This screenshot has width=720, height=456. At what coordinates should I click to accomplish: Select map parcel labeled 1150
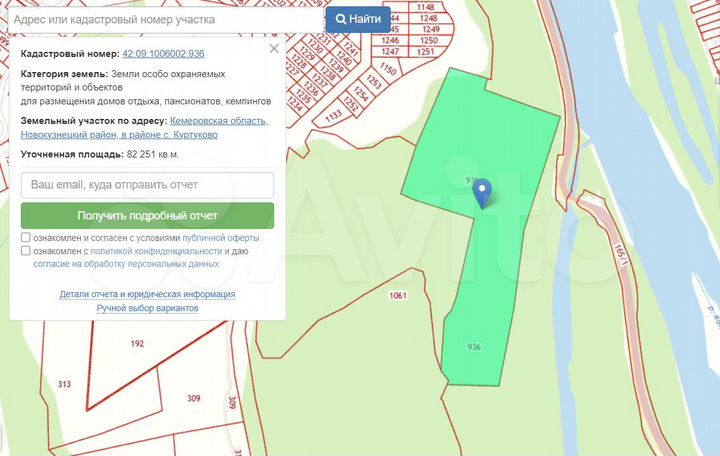pos(388,69)
